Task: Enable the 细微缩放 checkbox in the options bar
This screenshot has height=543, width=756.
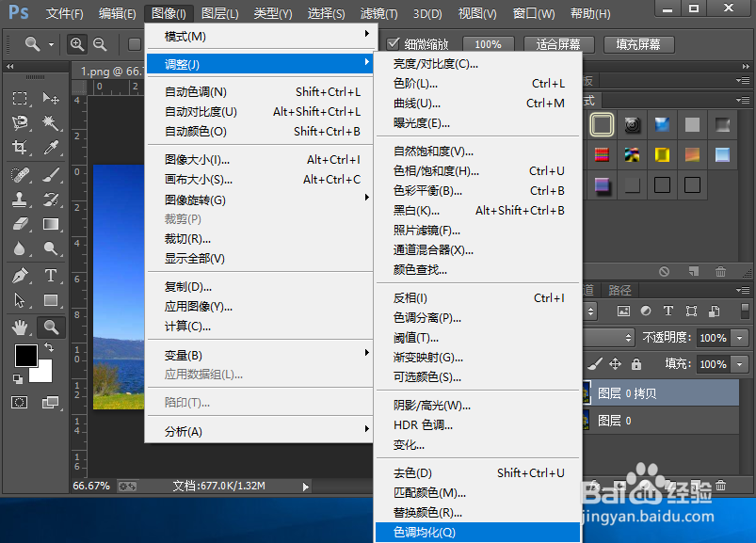Action: (x=394, y=42)
